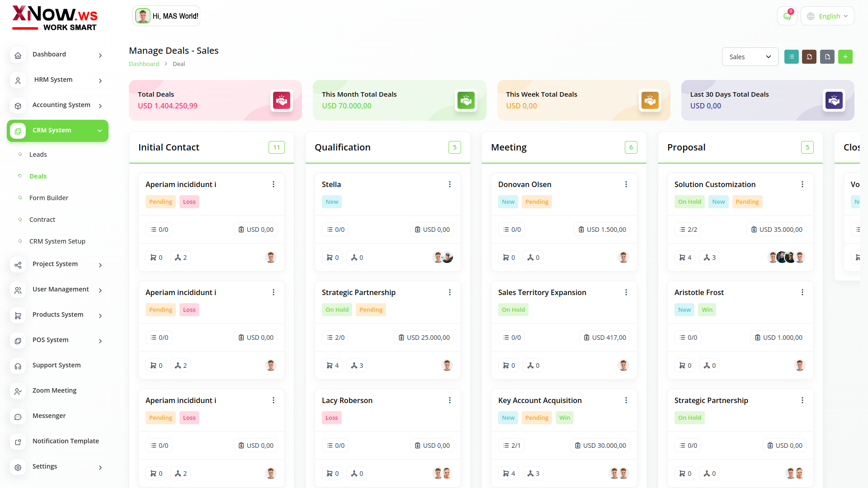The height and width of the screenshot is (488, 868).
Task: Open three-dot menu on Stella deal
Action: tap(450, 184)
